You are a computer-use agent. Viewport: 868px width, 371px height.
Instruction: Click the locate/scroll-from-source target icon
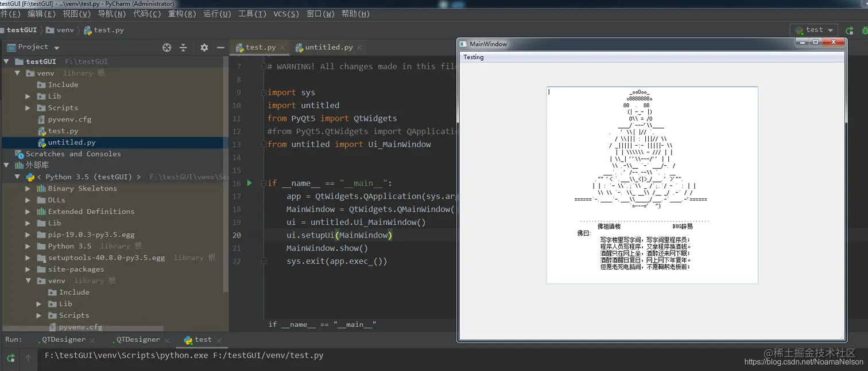(x=166, y=48)
